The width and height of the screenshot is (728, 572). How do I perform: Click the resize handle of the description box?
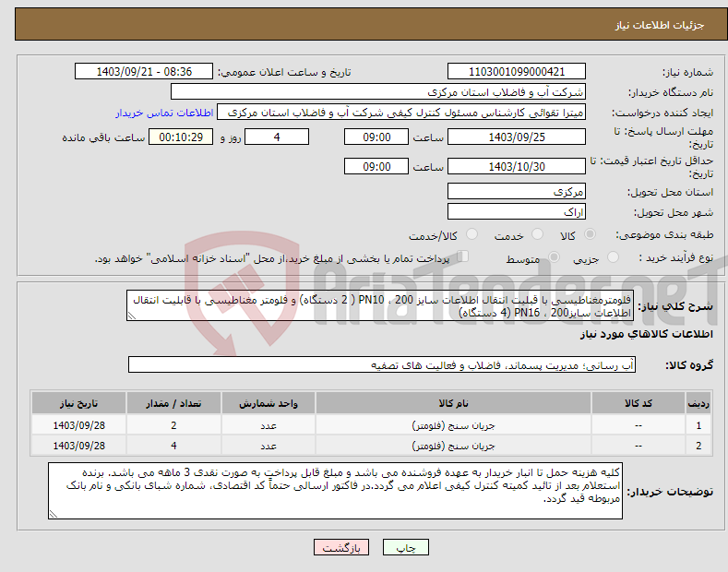(x=131, y=316)
